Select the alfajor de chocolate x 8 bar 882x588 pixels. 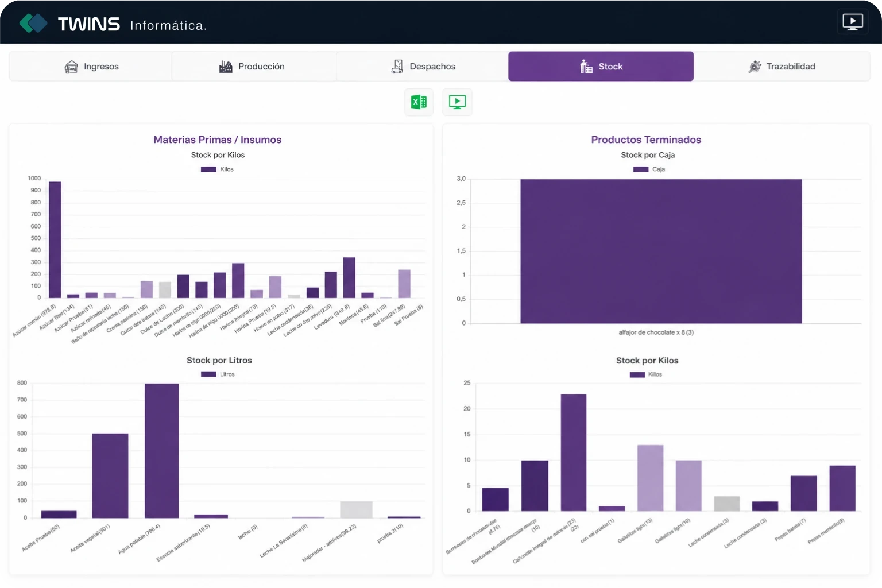[x=661, y=252]
